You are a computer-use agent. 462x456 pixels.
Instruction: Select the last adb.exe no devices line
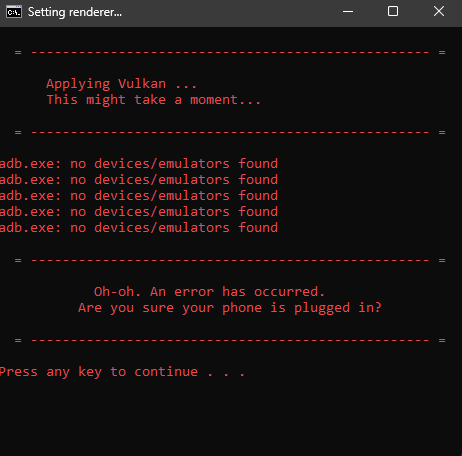(139, 228)
